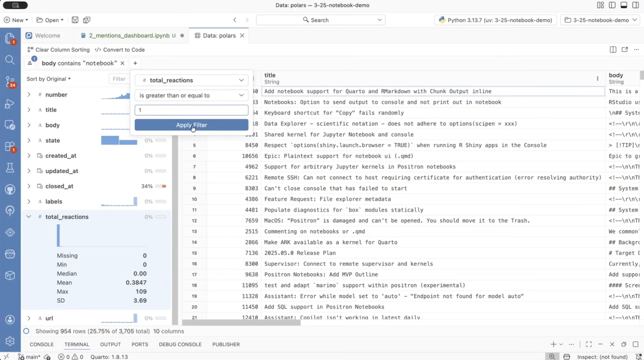Collapse the total_reactions column summary
The height and width of the screenshot is (360, 644).
pos(29,217)
